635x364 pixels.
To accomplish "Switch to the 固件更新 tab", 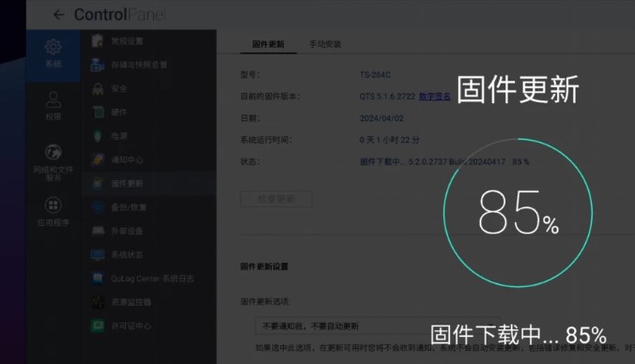I will [268, 44].
